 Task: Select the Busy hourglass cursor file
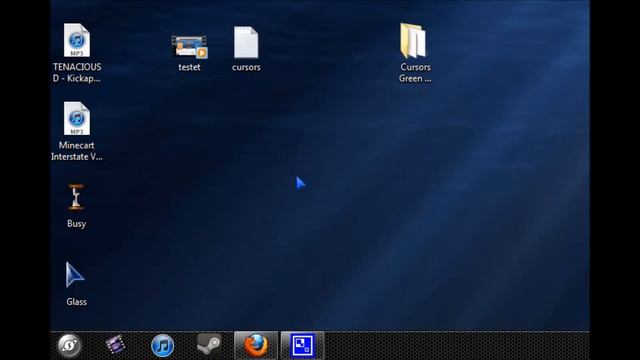click(76, 197)
